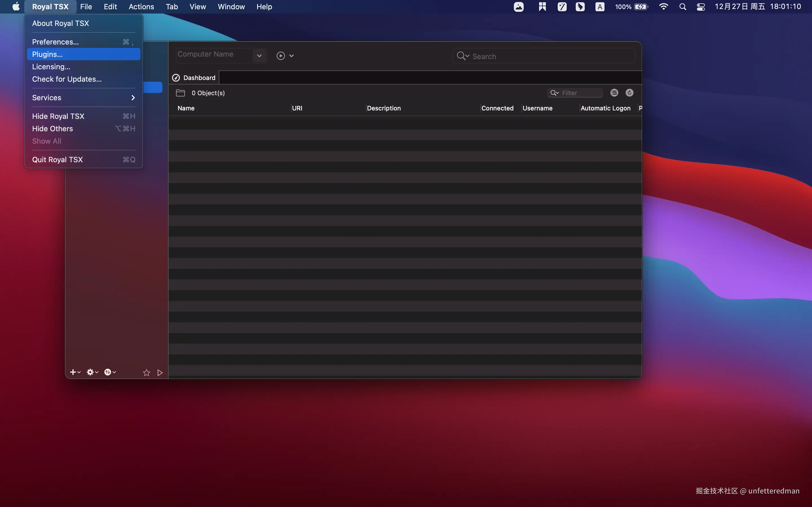Open the Add plus dropdown in sidebar footer
The image size is (812, 507).
click(x=75, y=372)
